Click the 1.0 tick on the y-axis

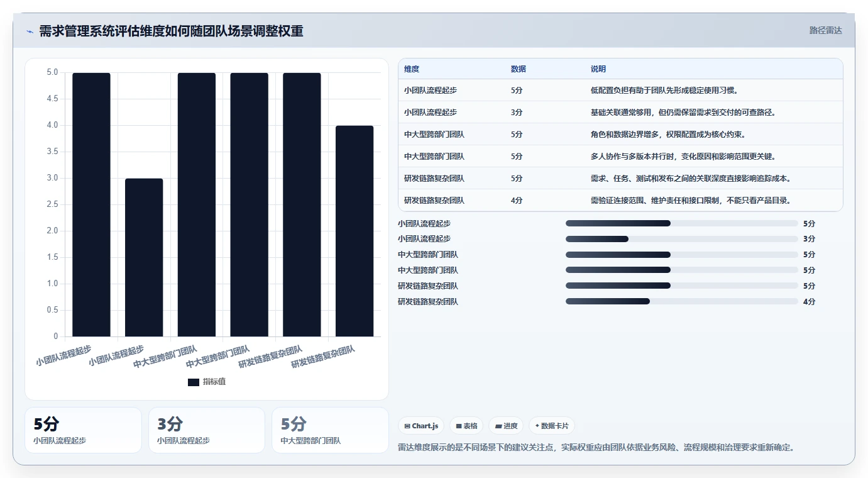coord(52,284)
